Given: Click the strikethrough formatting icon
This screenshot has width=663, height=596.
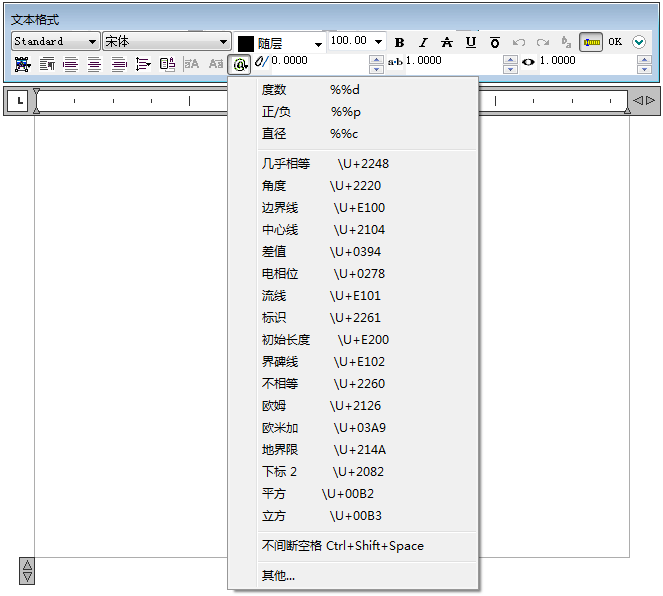Looking at the screenshot, I should pyautogui.click(x=447, y=42).
